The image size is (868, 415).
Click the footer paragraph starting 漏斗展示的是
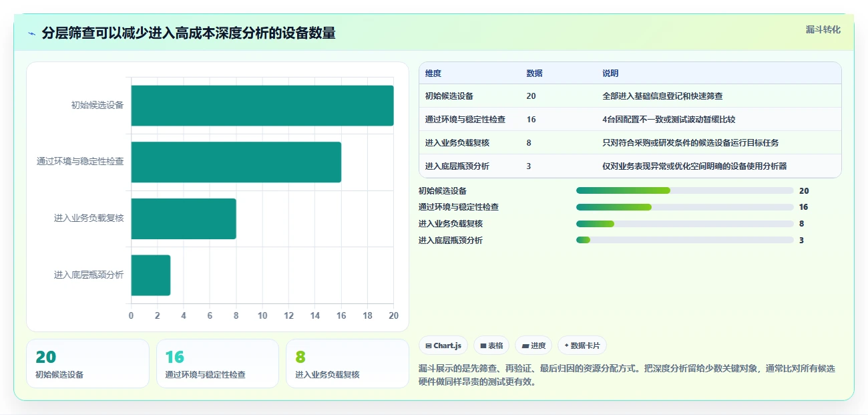click(627, 376)
